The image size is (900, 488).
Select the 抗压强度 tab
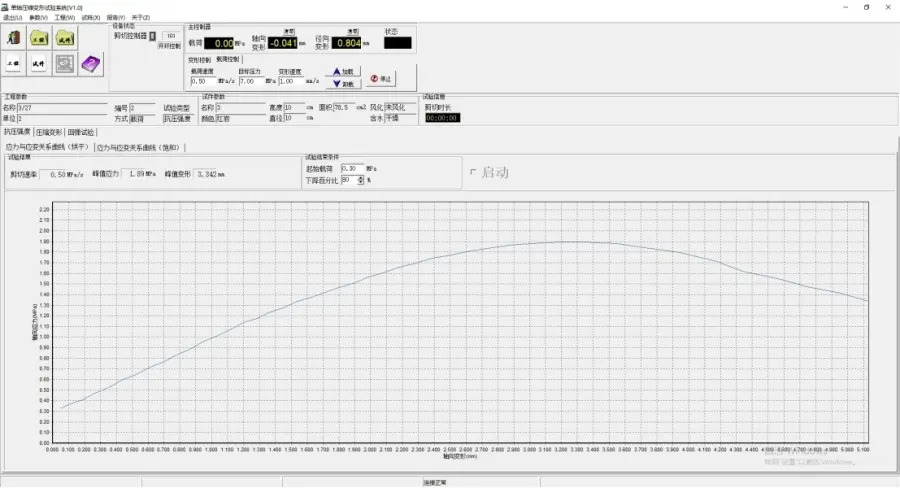point(17,132)
